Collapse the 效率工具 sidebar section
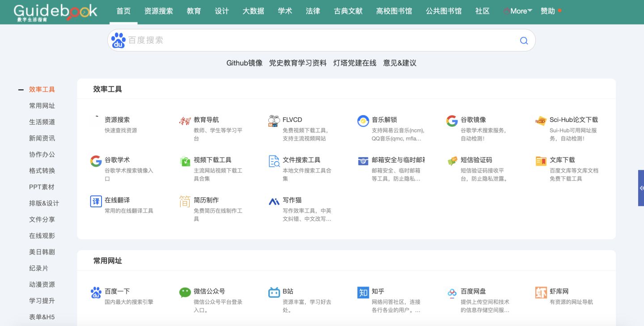The height and width of the screenshot is (326, 644). [x=21, y=89]
